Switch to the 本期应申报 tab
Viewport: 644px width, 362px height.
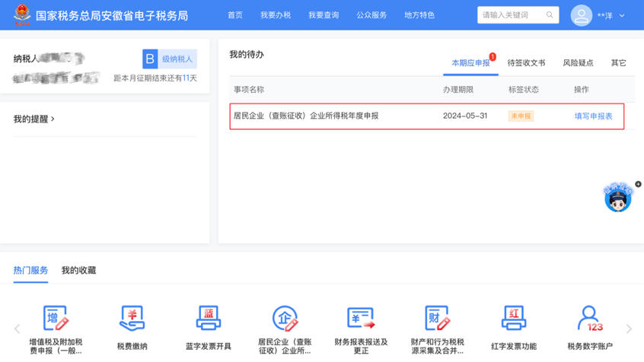[470, 63]
